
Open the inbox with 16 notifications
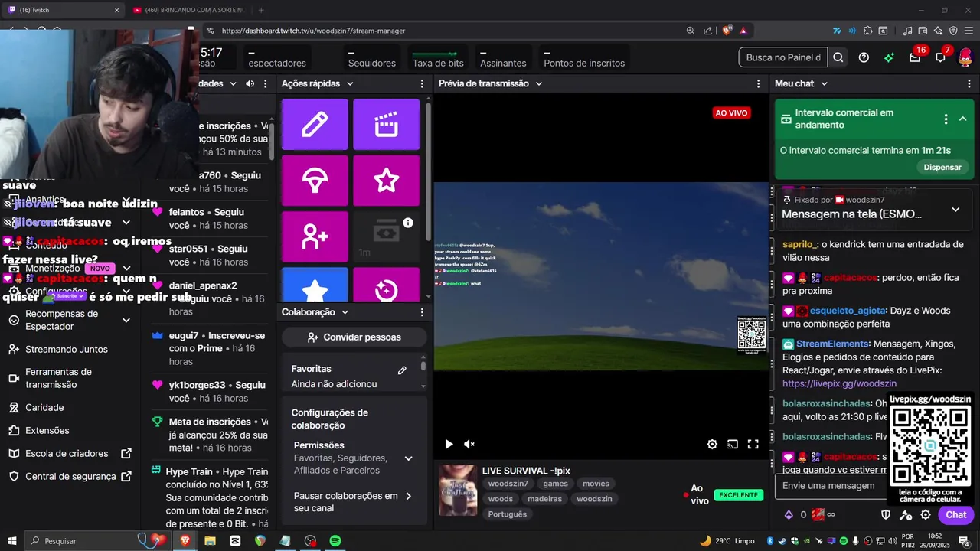coord(915,57)
